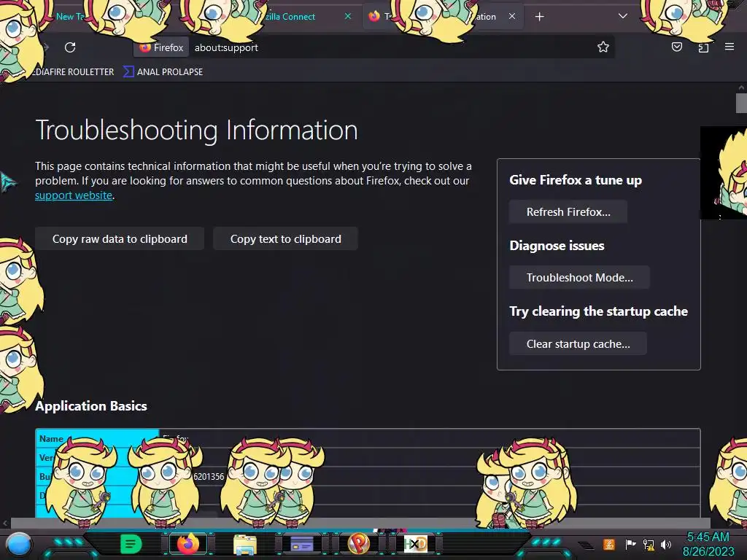Click the Diagnose issues heading

click(x=557, y=246)
